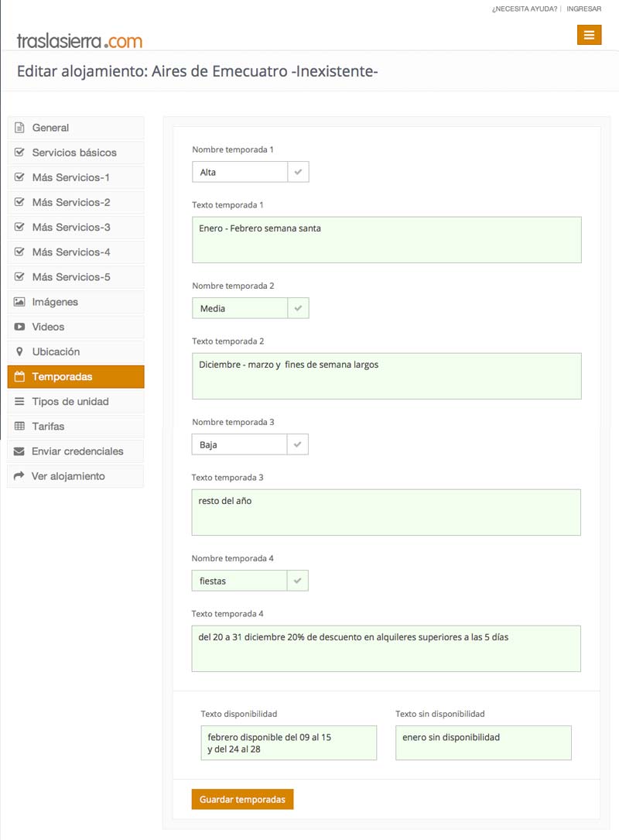Select the Temporadas sidebar item

76,376
